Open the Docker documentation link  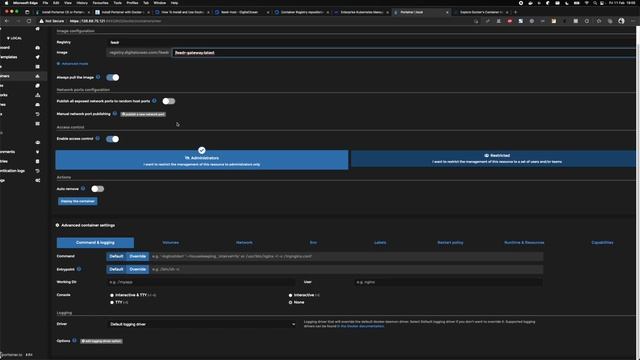pos(360,326)
